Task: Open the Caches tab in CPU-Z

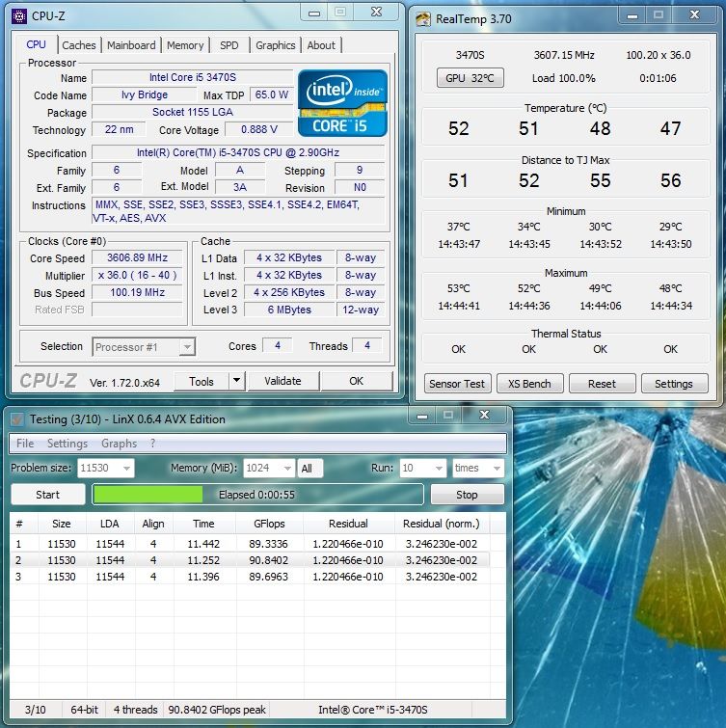Action: 78,45
